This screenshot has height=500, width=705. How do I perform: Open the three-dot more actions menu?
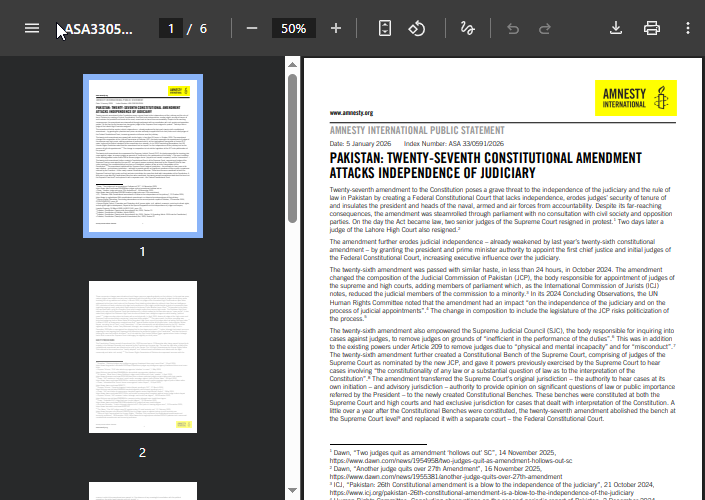(x=687, y=28)
